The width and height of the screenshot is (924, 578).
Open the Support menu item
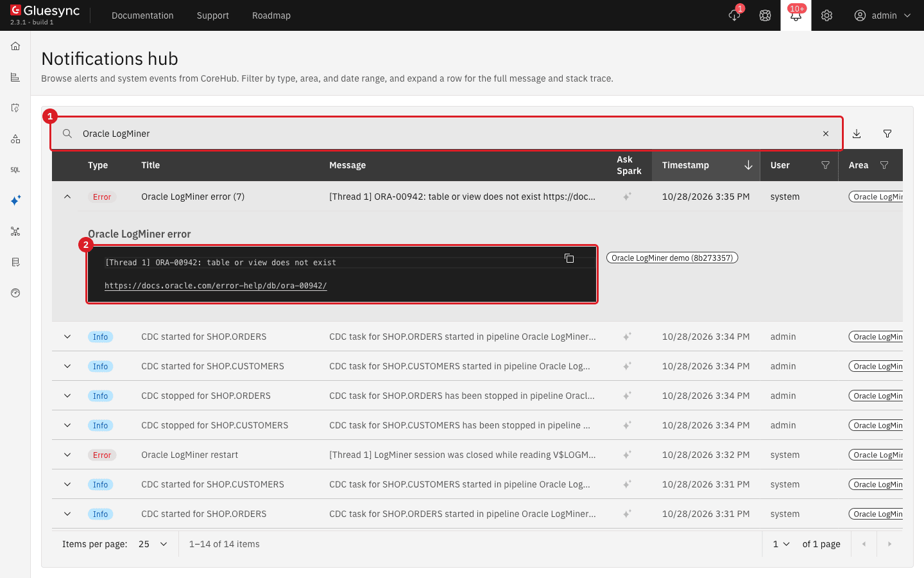click(213, 15)
